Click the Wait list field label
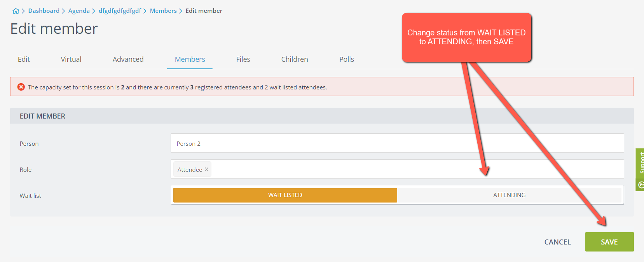 [30, 196]
